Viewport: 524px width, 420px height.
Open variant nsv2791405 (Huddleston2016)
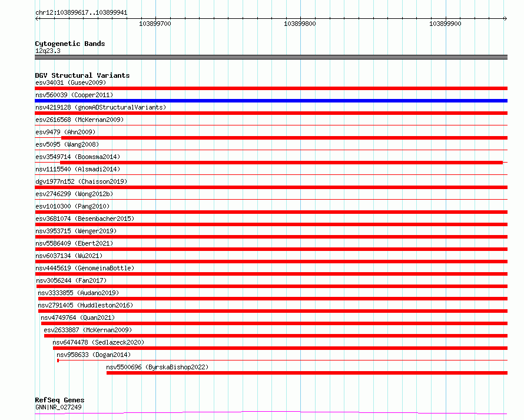pyautogui.click(x=85, y=305)
